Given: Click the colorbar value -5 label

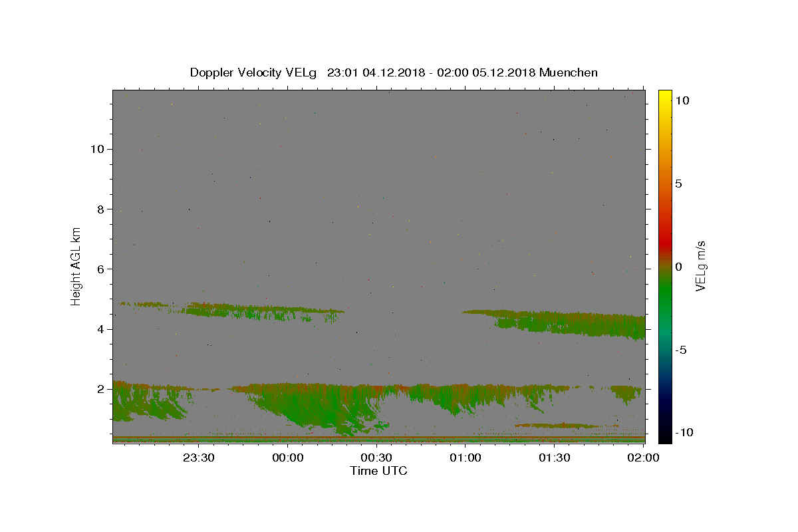Looking at the screenshot, I should [x=681, y=350].
